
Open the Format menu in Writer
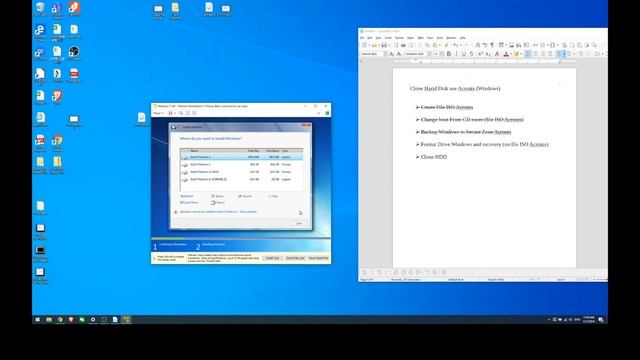[399, 38]
